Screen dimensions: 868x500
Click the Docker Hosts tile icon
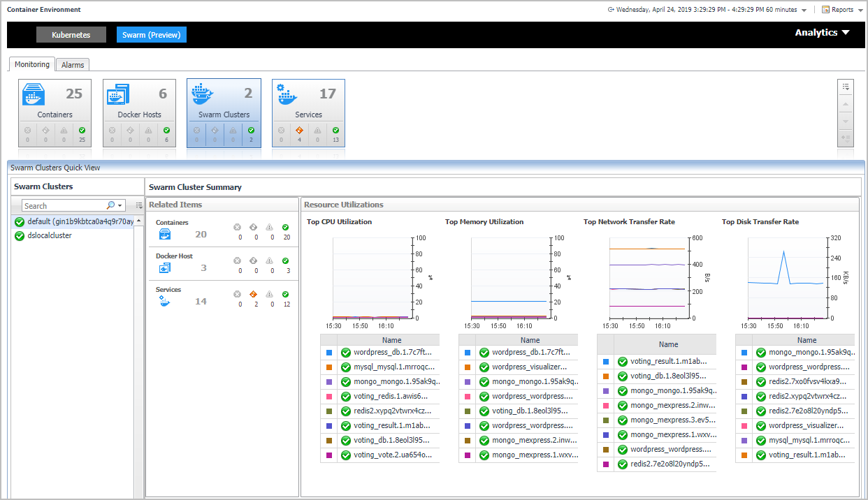tap(118, 94)
